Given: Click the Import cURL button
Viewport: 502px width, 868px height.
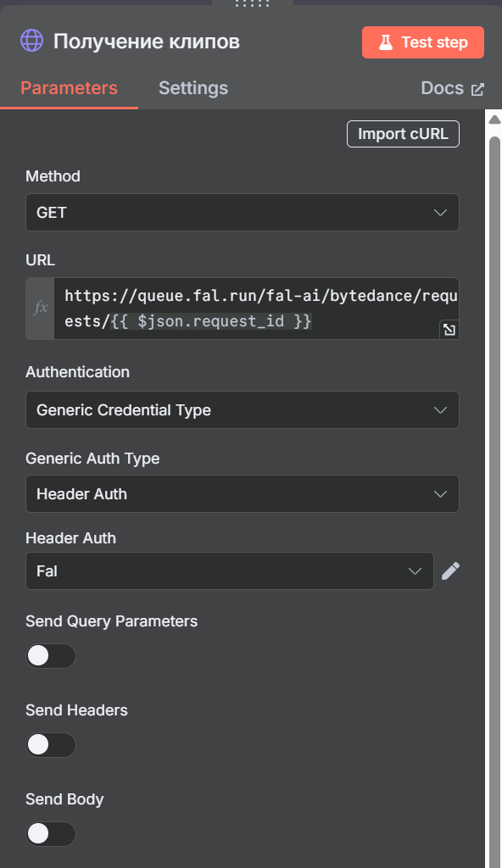Looking at the screenshot, I should (403, 134).
